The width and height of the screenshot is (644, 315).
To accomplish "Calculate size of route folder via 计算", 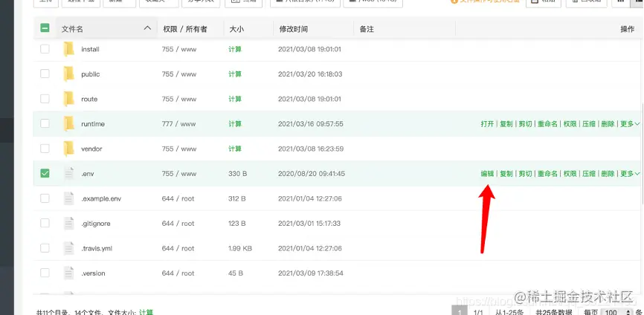I will click(235, 99).
